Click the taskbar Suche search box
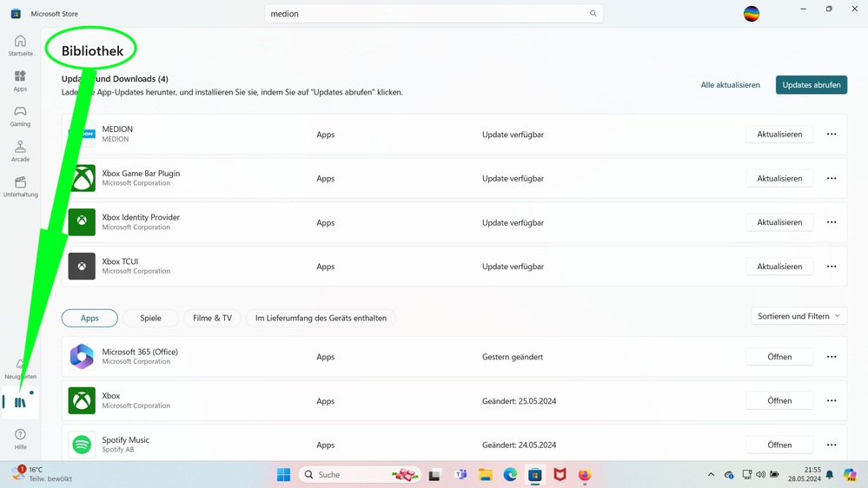868x488 pixels. pyautogui.click(x=361, y=475)
